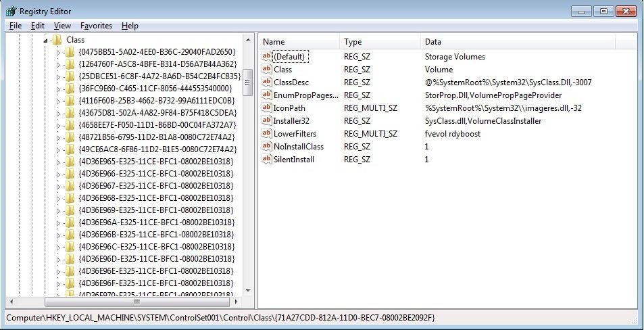Screen dimensions: 644x330
Task: Select the (Default) value name
Action: 289,56
